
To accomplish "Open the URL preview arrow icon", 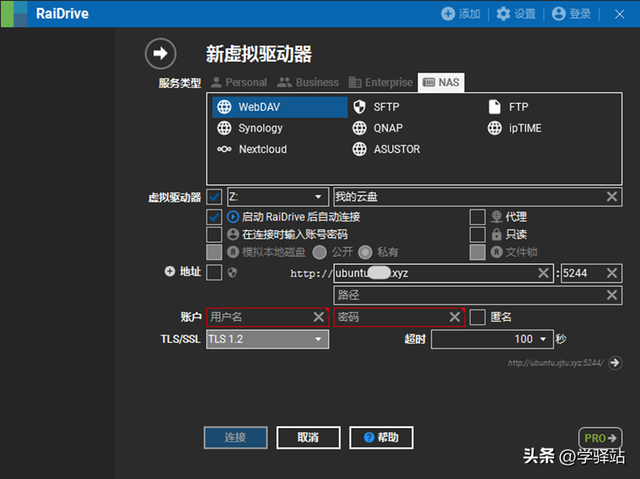I will click(x=615, y=362).
